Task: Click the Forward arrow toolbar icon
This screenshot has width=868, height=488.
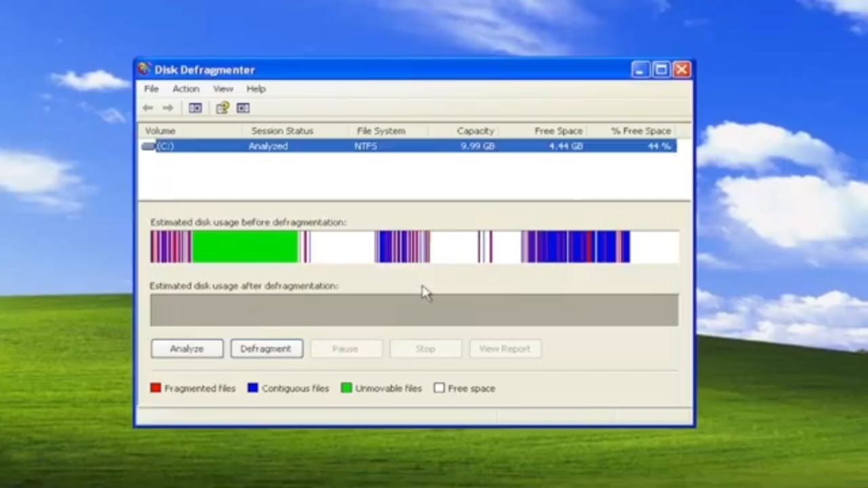Action: pyautogui.click(x=167, y=108)
